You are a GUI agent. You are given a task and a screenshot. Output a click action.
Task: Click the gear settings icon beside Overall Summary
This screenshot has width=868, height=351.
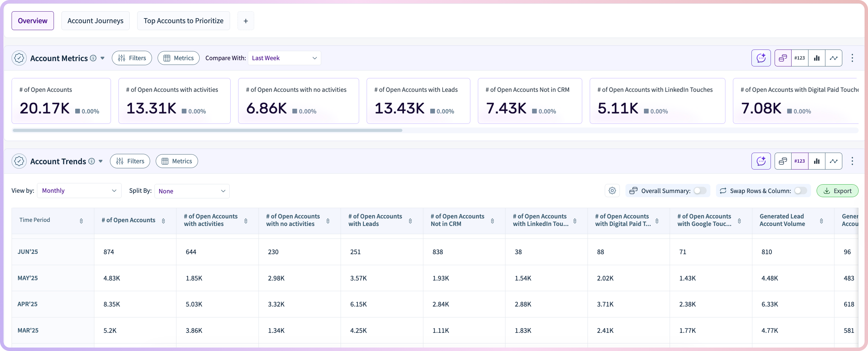tap(612, 191)
